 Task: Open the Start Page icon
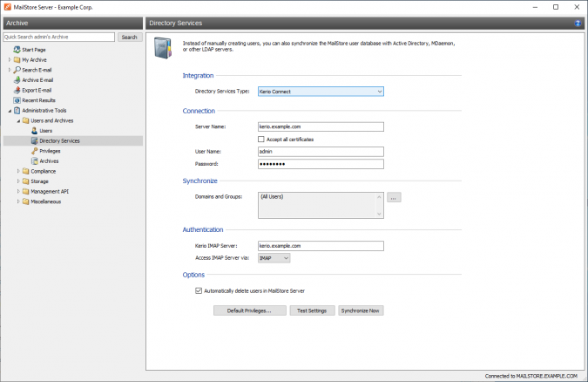coord(17,50)
